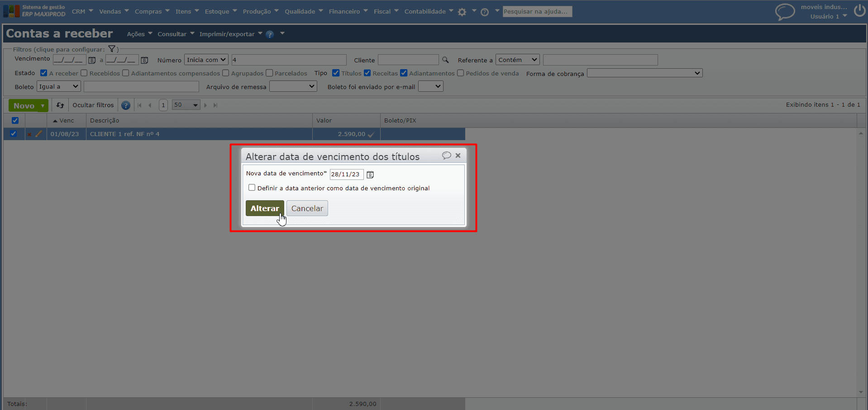Toggle the Títulos checkbox
The width and height of the screenshot is (868, 410).
336,73
